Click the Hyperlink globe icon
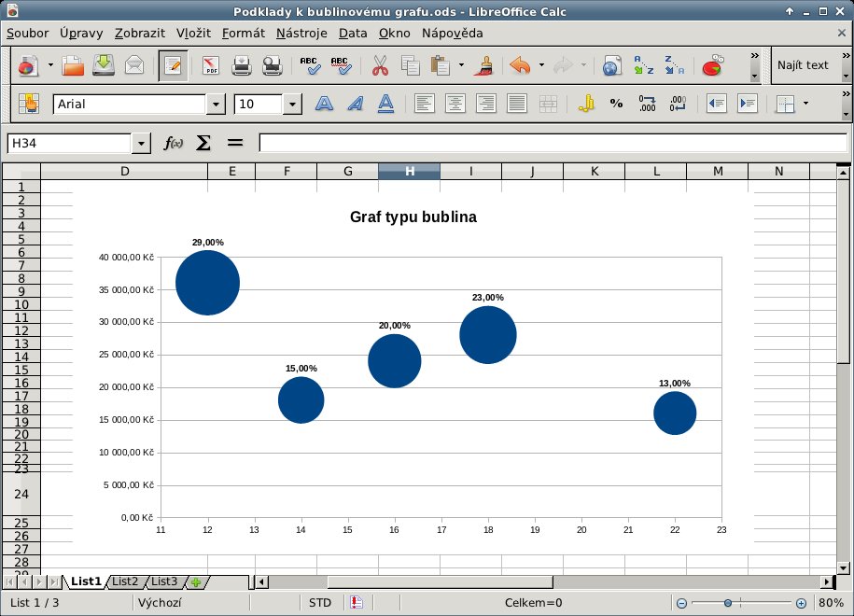This screenshot has height=616, width=854. [x=612, y=66]
